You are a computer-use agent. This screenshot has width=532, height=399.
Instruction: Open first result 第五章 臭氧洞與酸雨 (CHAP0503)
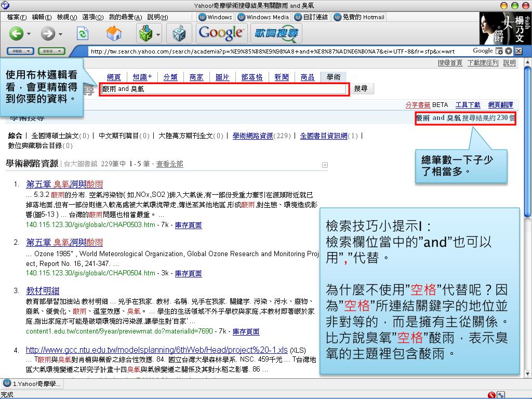pyautogui.click(x=64, y=184)
